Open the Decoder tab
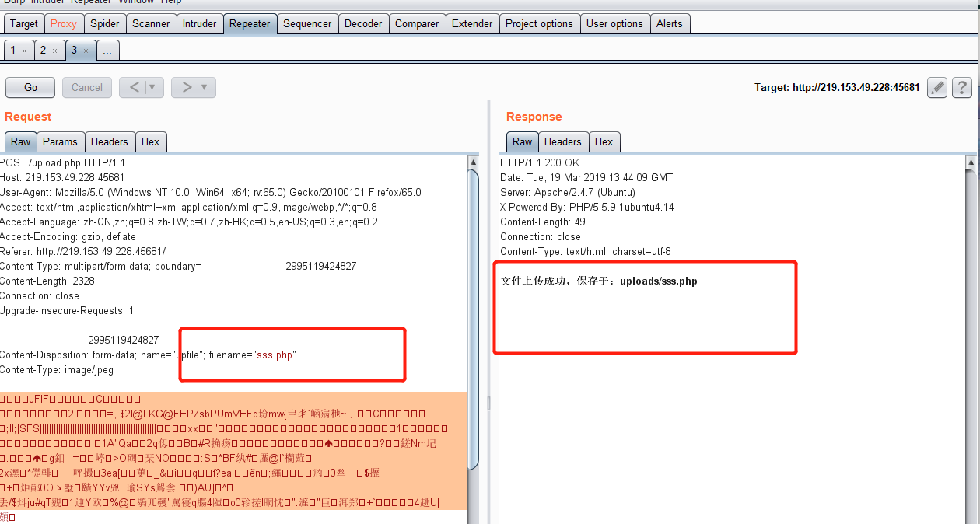The width and height of the screenshot is (980, 524). 363,23
